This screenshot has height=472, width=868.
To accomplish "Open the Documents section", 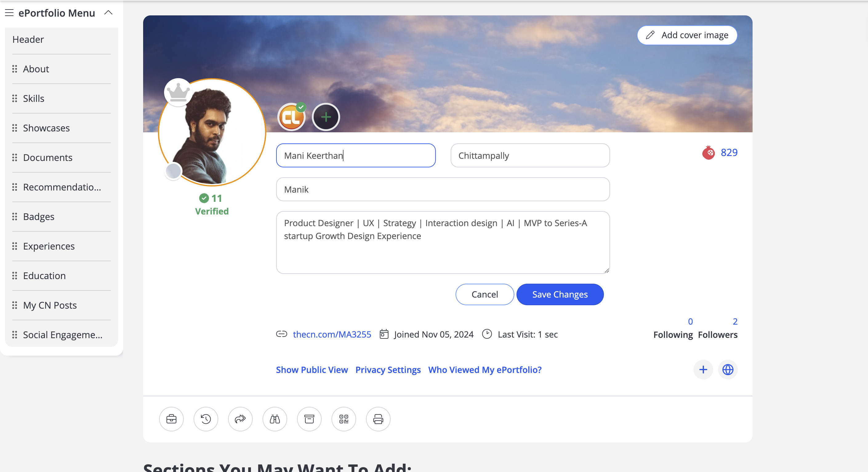I will 47,158.
